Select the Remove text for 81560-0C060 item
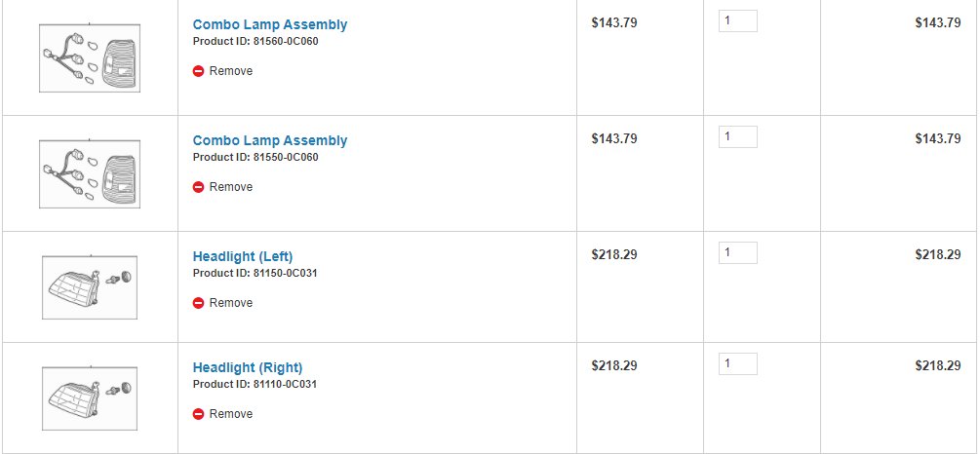The height and width of the screenshot is (454, 980). 231,71
